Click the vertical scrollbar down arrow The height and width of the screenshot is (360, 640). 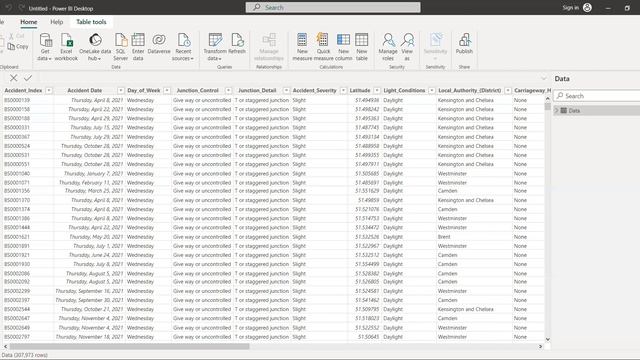pyautogui.click(x=548, y=339)
